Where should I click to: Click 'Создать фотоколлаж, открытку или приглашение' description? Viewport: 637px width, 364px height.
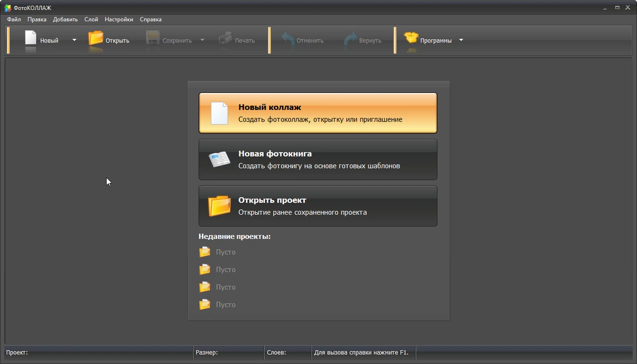click(320, 119)
